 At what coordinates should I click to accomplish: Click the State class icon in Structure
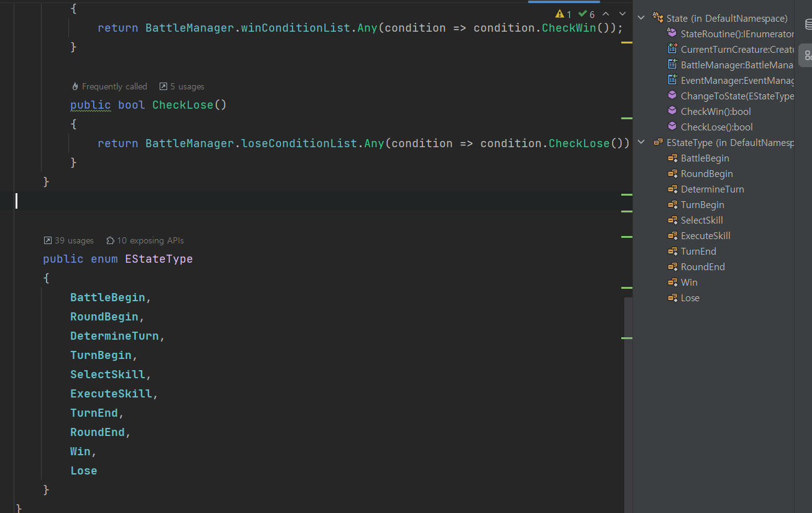[x=658, y=18]
